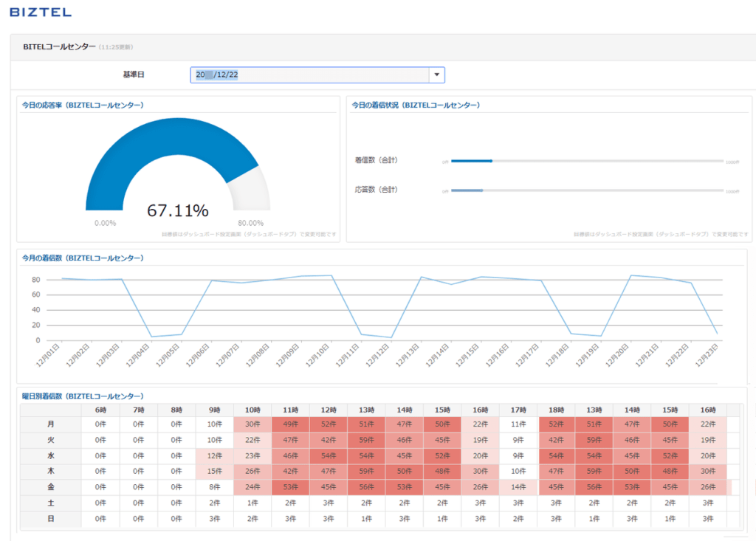Viewport: 756px width, 541px height.
Task: Select the 6時 column header
Action: click(x=100, y=410)
